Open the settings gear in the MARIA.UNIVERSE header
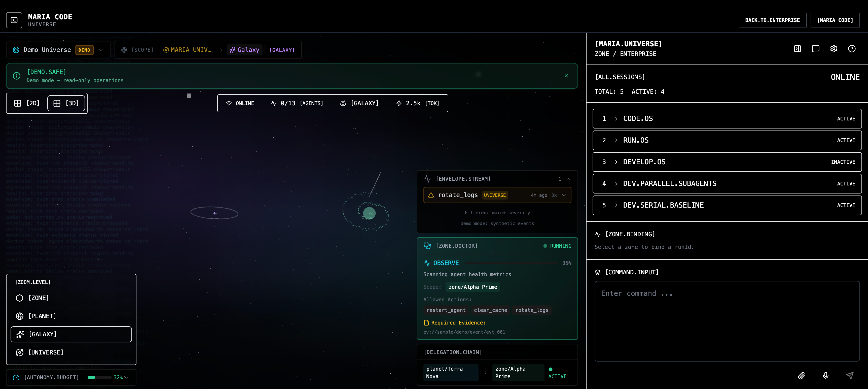The image size is (868, 389). 833,49
